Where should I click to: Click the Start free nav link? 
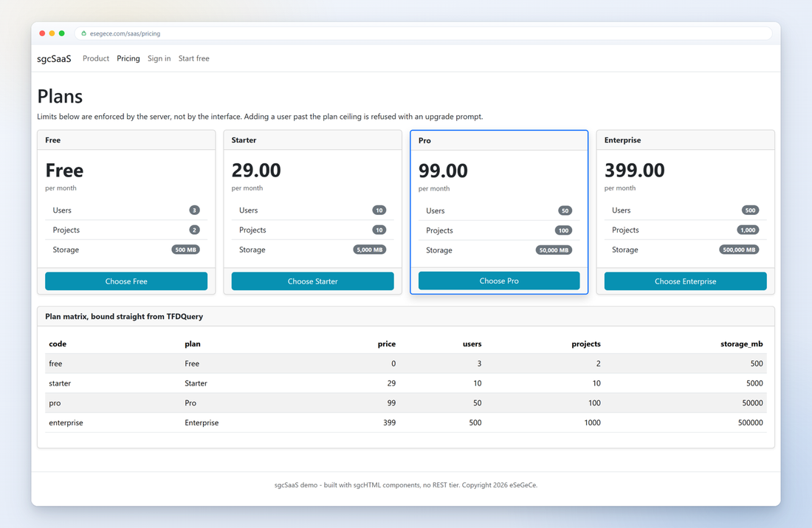click(193, 58)
